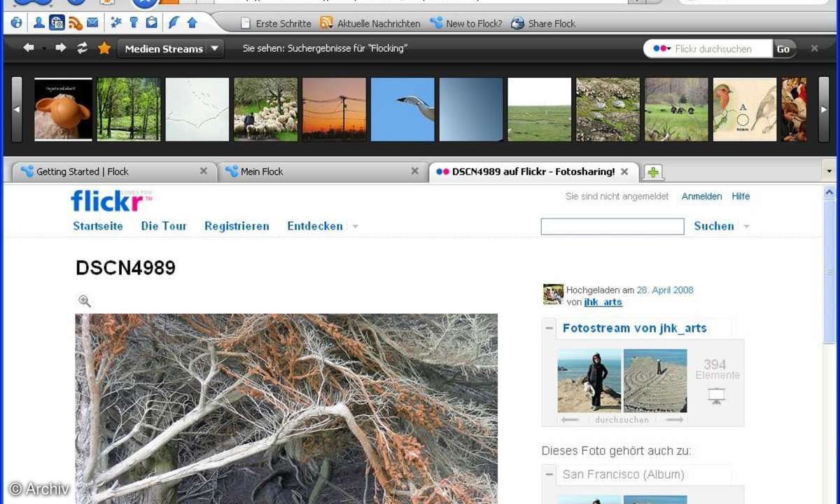Open the Blog Editor feather icon

(x=174, y=23)
